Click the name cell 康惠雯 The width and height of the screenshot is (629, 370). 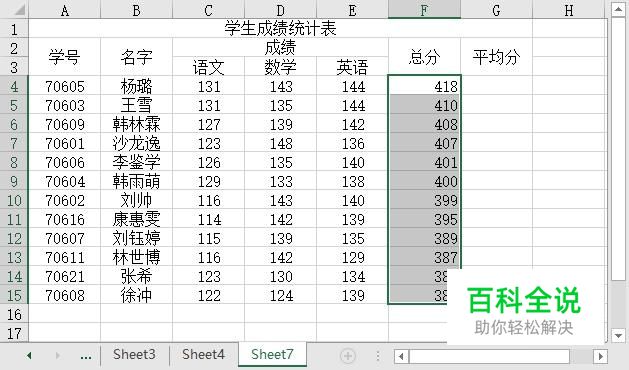136,219
